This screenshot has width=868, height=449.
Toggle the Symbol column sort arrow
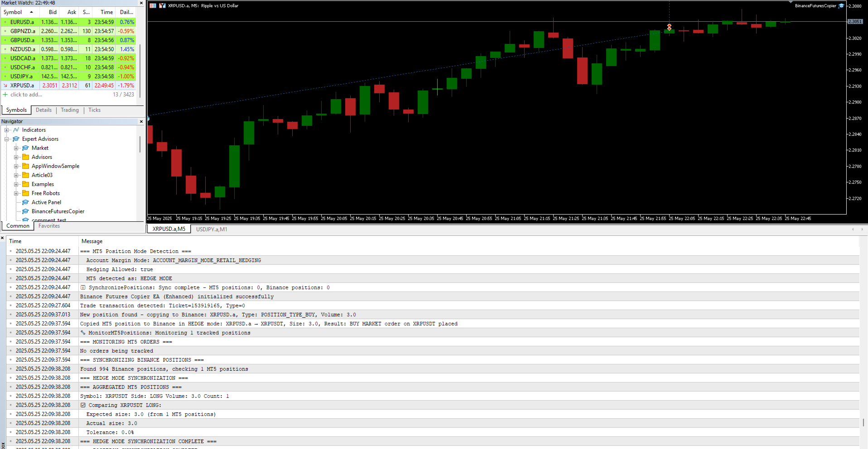[31, 12]
